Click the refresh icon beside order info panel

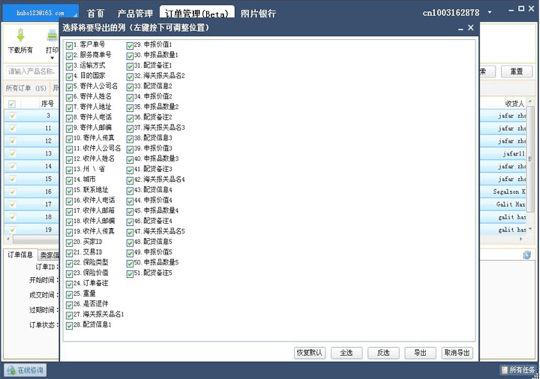pos(527,255)
